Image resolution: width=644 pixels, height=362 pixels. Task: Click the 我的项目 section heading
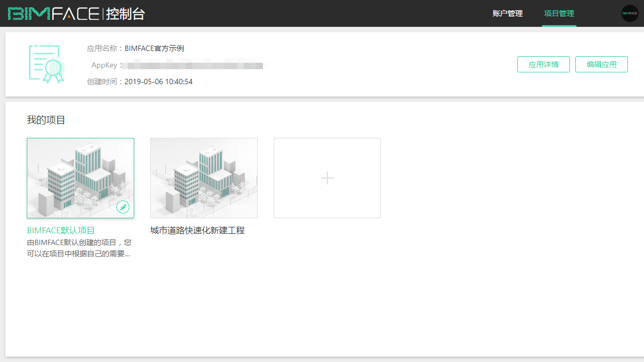46,120
